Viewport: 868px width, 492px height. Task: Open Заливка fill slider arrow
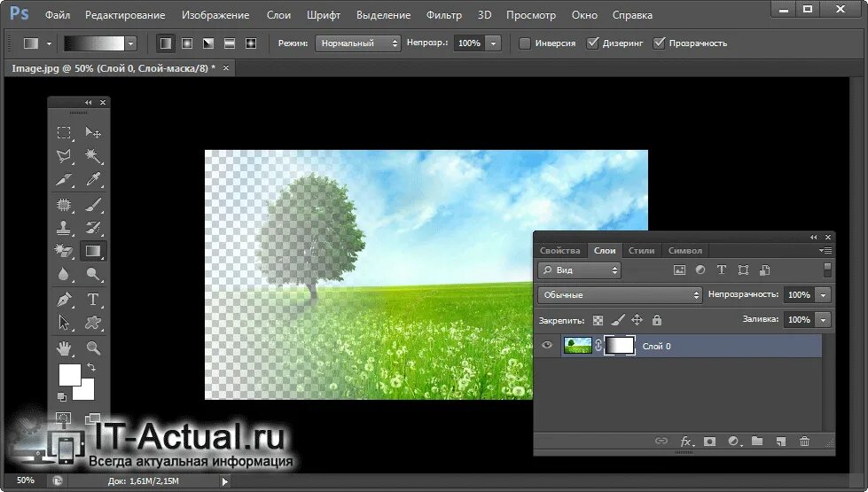click(823, 320)
